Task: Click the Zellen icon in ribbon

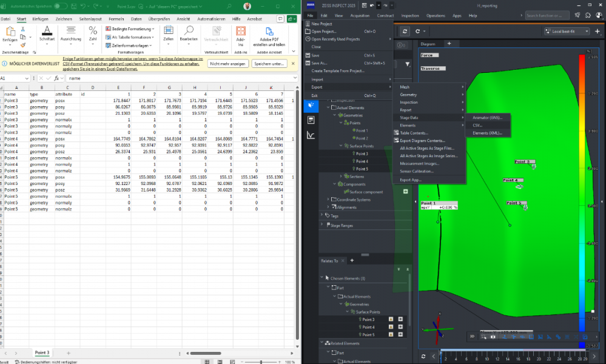Action: [168, 30]
